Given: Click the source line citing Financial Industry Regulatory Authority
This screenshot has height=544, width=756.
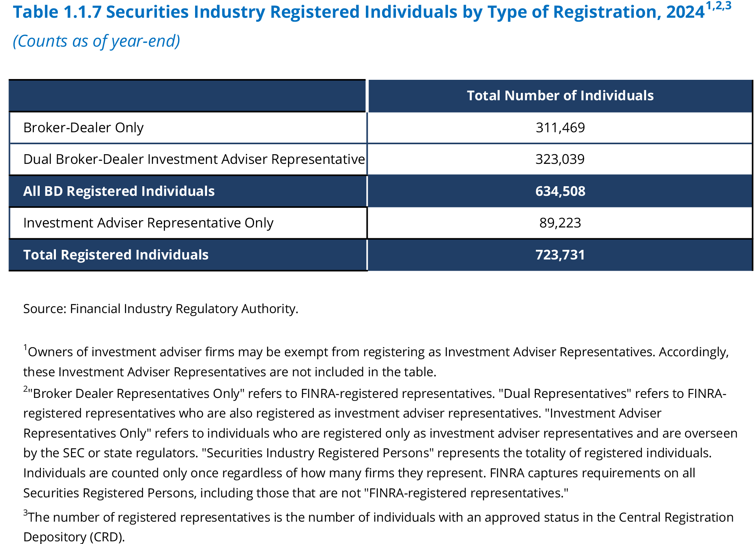Looking at the screenshot, I should 160,309.
